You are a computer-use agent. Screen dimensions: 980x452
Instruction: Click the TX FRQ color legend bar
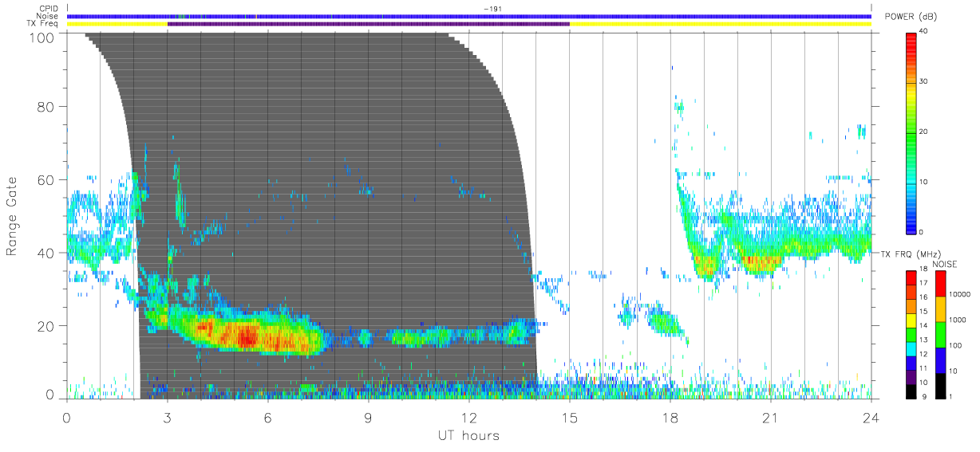click(x=912, y=333)
